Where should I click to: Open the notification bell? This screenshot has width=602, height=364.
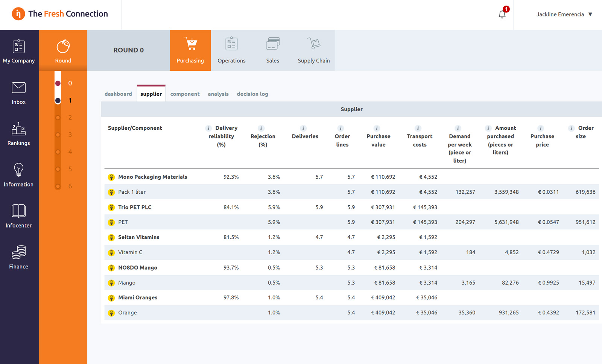pyautogui.click(x=502, y=14)
